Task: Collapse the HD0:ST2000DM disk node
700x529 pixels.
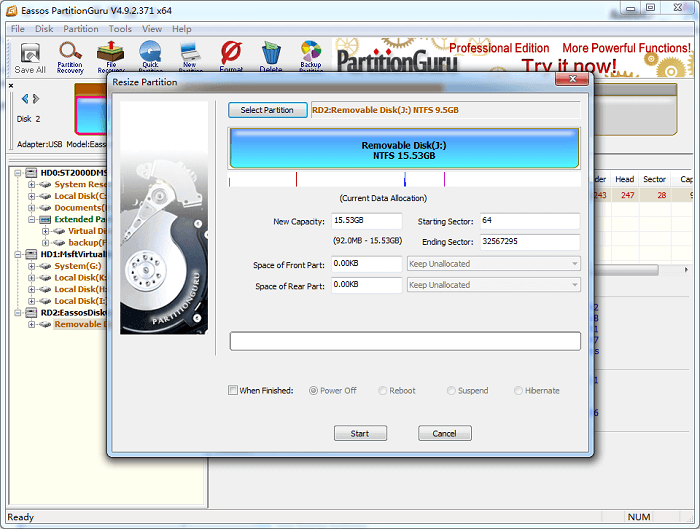Action: 18,173
